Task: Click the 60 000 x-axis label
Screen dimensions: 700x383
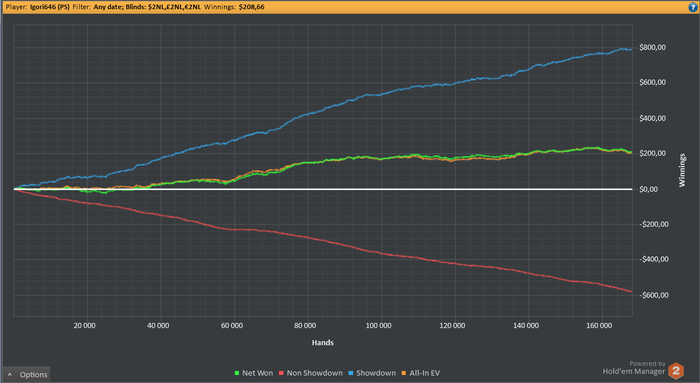Action: pos(232,325)
